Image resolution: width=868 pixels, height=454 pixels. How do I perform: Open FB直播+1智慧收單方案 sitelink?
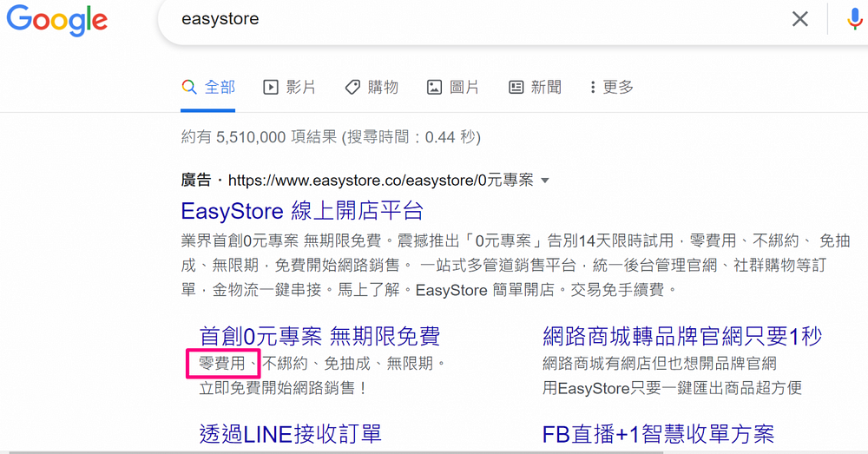tap(658, 434)
